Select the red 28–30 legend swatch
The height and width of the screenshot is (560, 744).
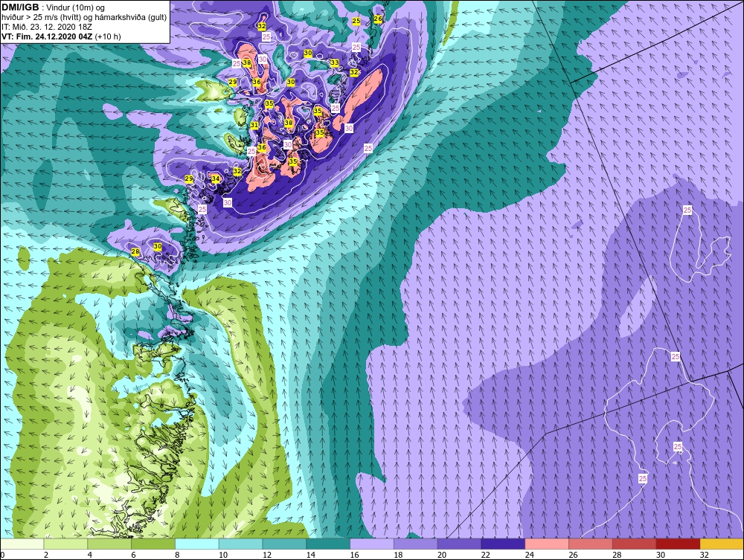pos(635,544)
